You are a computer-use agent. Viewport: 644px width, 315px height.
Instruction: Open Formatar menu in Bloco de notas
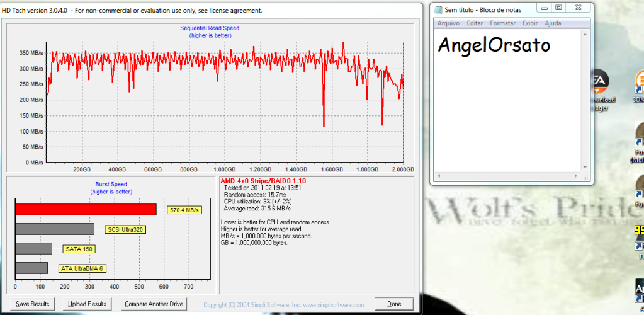click(503, 23)
